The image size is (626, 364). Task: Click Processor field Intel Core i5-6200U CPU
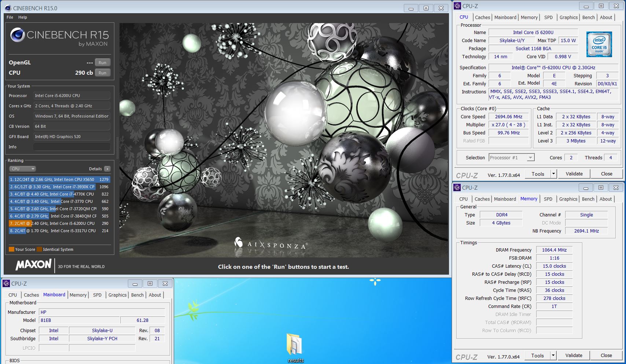pos(72,96)
